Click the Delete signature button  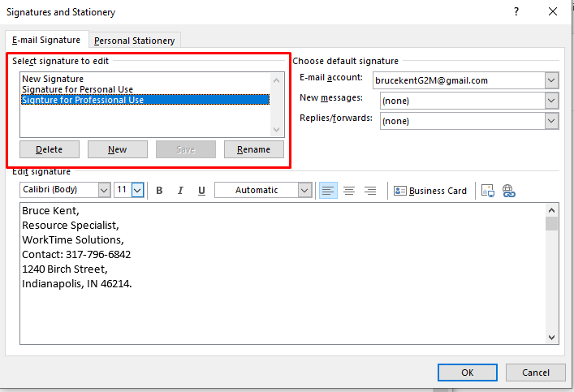pyautogui.click(x=49, y=149)
